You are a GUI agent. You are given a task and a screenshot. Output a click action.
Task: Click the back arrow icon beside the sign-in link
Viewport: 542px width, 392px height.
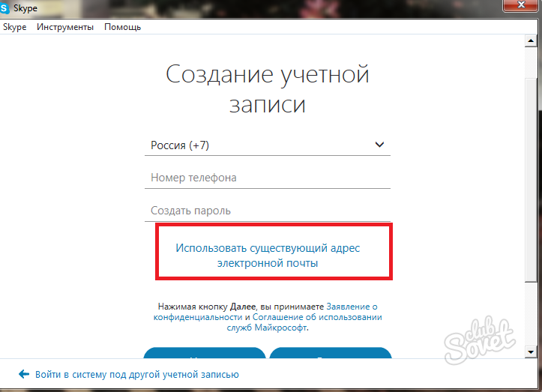(x=24, y=374)
